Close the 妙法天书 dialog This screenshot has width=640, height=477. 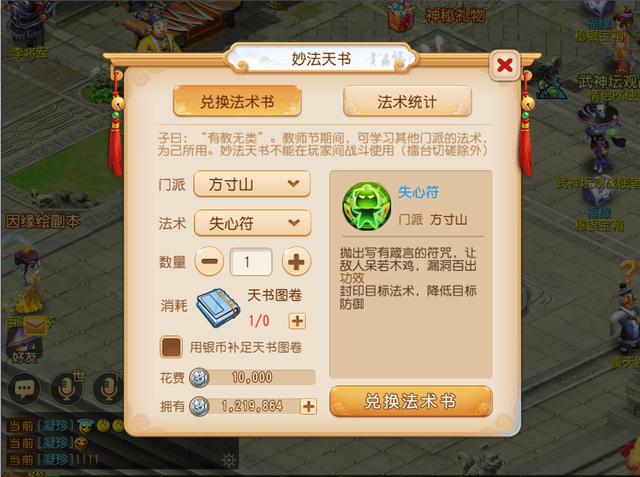(x=504, y=65)
